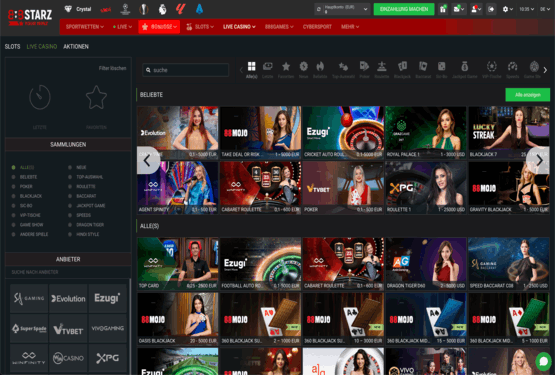Click the Einzahlung machen button

click(404, 9)
